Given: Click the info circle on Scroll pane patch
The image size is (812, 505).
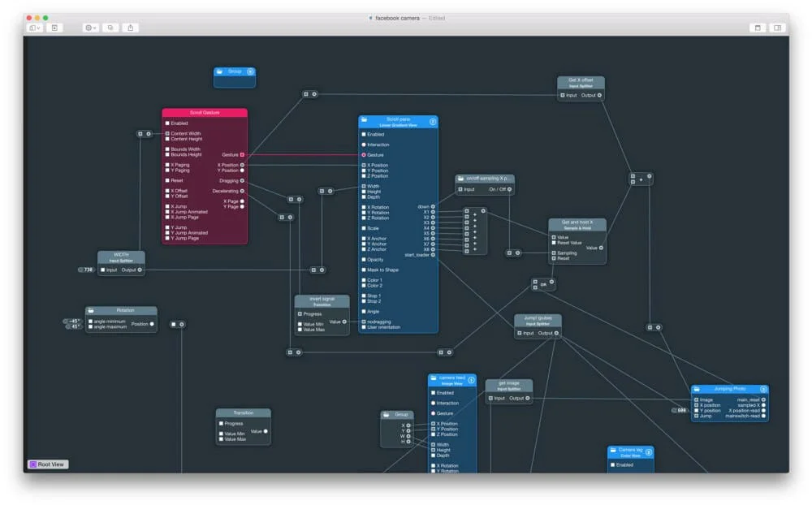Looking at the screenshot, I should (x=433, y=122).
